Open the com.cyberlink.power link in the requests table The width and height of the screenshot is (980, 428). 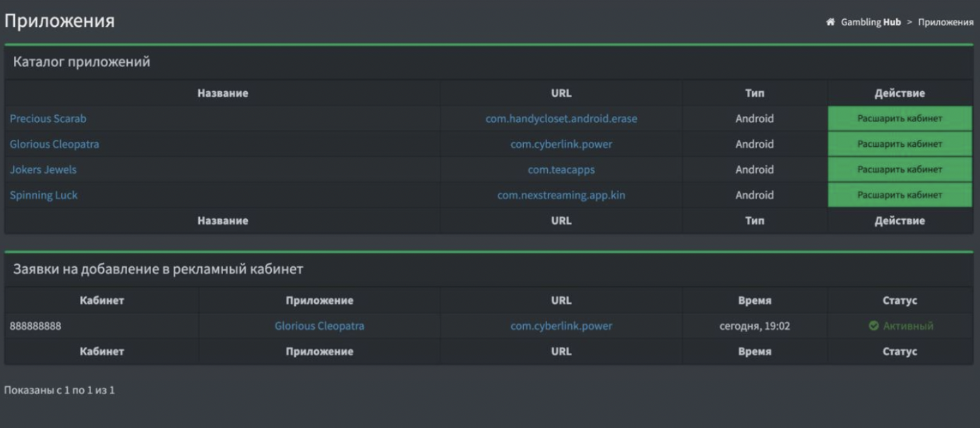pos(561,326)
